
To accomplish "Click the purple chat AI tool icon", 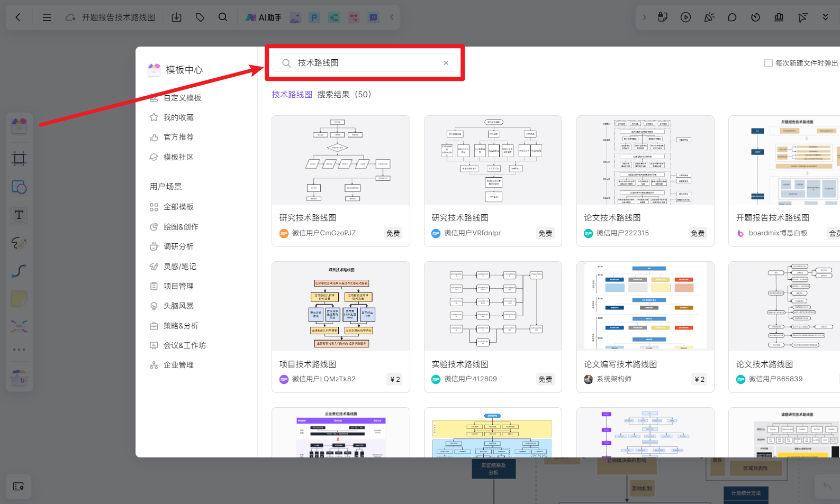I will [x=373, y=17].
